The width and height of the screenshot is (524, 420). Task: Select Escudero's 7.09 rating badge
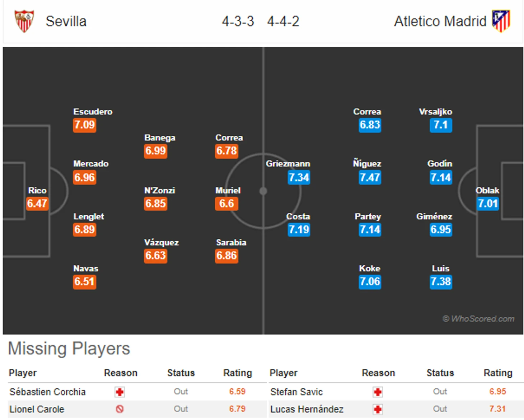click(85, 125)
